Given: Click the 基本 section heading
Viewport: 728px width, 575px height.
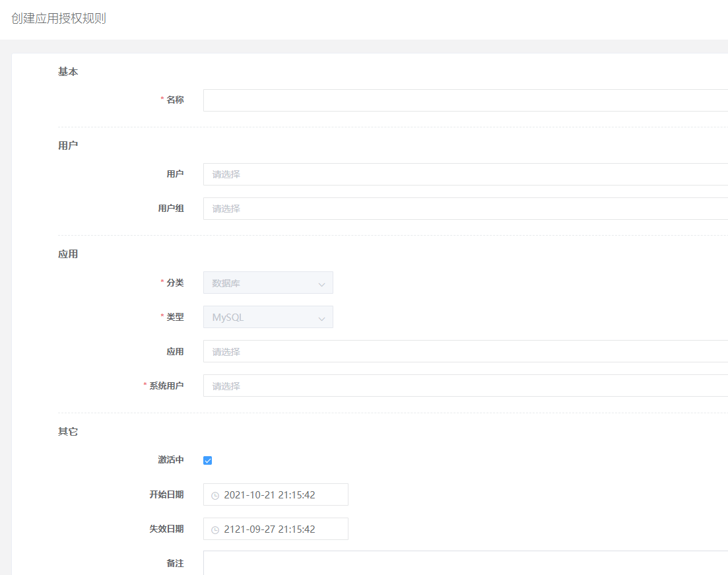Looking at the screenshot, I should click(x=68, y=71).
